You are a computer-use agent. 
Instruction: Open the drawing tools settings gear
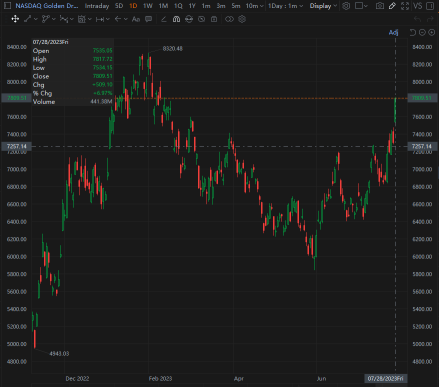[x=242, y=19]
